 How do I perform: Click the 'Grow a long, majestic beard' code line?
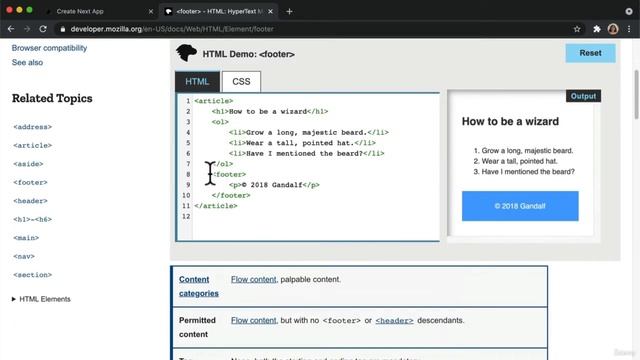point(309,133)
